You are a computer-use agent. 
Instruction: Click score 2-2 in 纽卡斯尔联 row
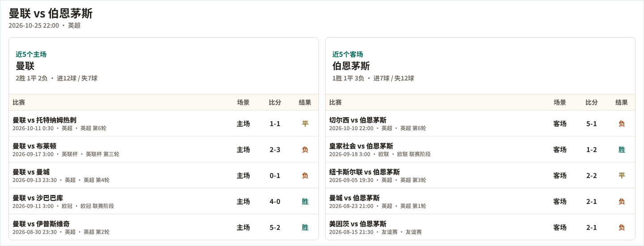point(592,175)
